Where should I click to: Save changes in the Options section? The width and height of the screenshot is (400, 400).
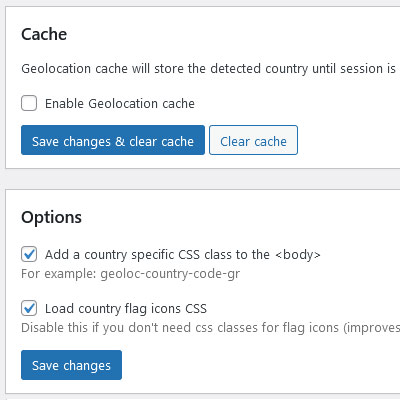coord(71,365)
